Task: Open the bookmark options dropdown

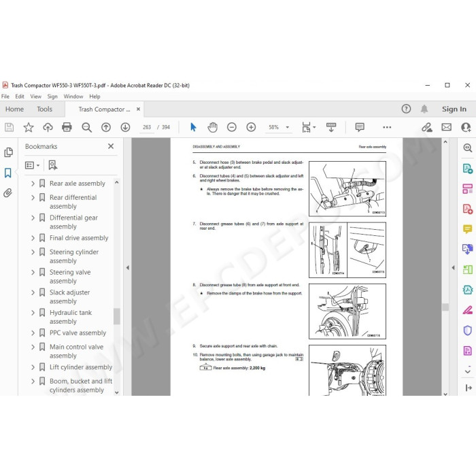Action: point(32,165)
